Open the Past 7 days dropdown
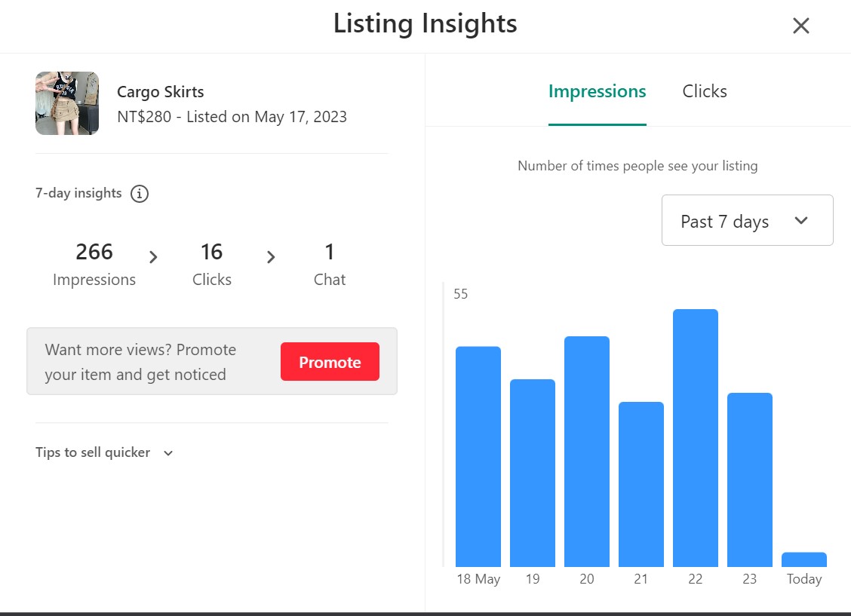Screen dimensions: 851x616 coord(747,221)
